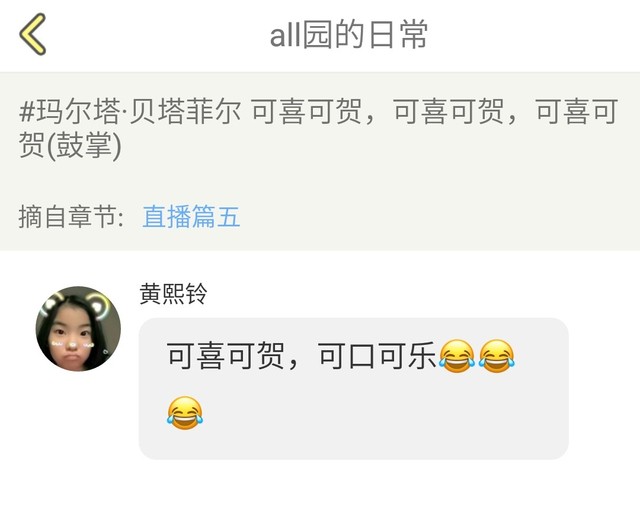
Task: Tap the username 黄熙铃
Action: click(173, 293)
